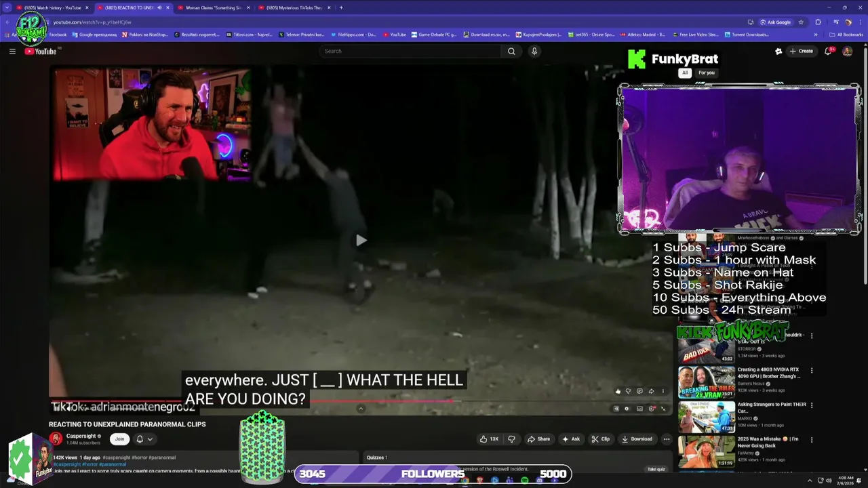Image resolution: width=868 pixels, height=488 pixels.
Task: Open the YouTube bookmark in bookmarks bar
Action: pos(394,35)
